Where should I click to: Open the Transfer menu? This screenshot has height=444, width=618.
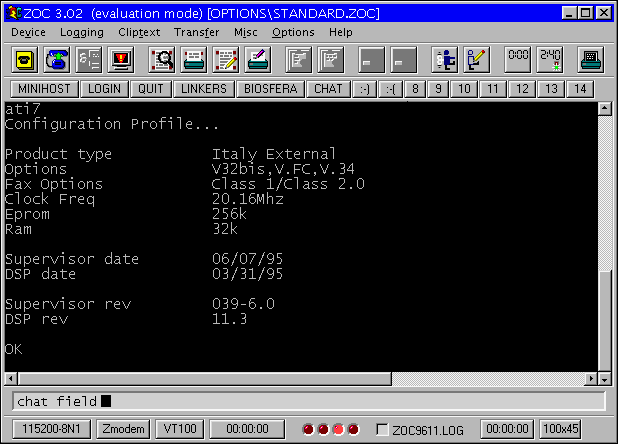coord(196,32)
